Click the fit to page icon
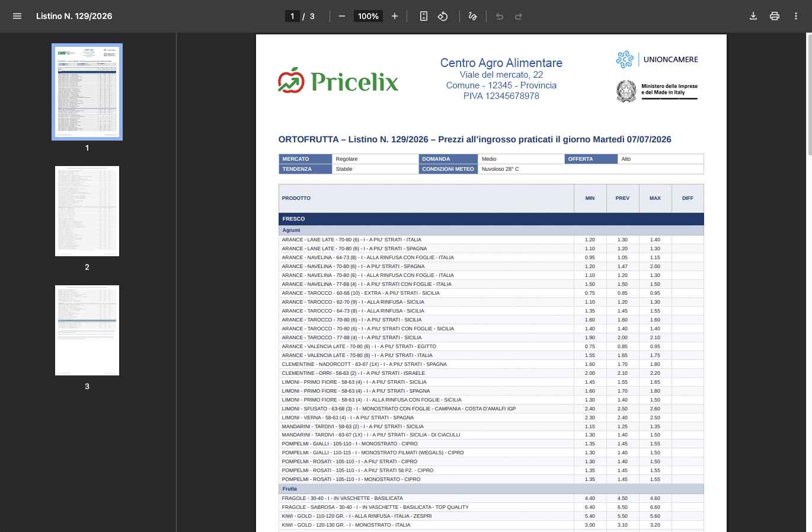Image resolution: width=812 pixels, height=532 pixels. pos(424,16)
